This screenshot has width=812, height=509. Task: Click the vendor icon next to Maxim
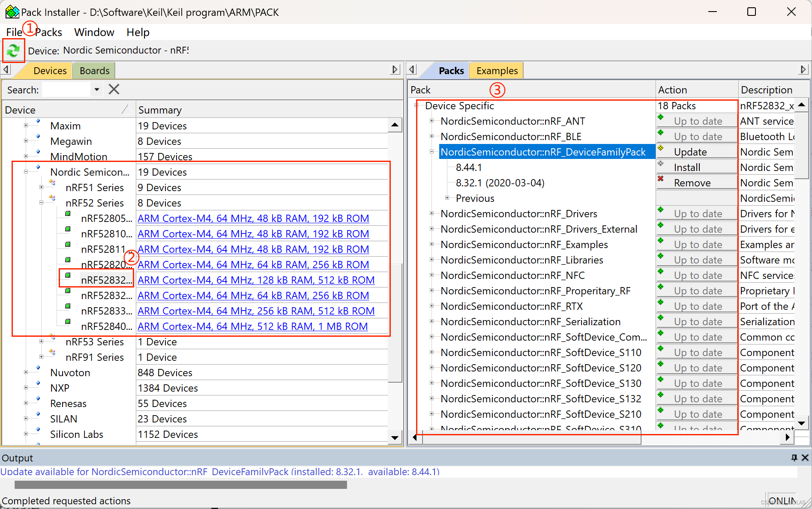click(38, 121)
